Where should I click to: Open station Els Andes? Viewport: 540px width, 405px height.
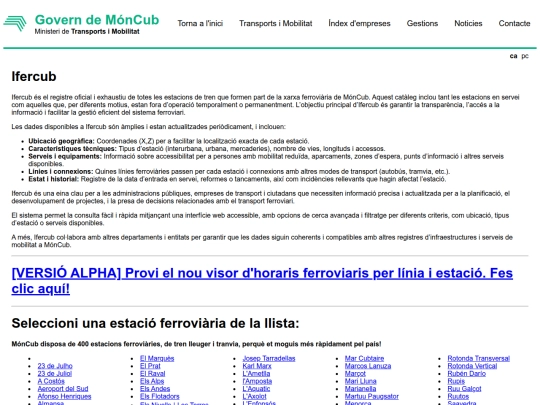point(155,388)
